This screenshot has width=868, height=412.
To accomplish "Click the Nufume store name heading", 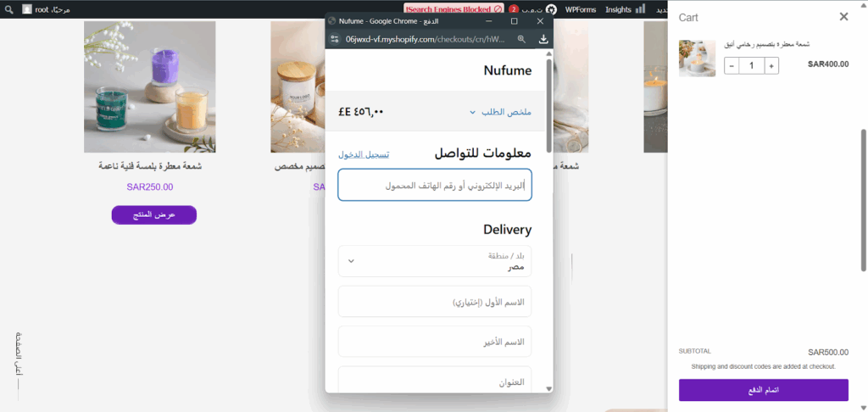I will click(508, 70).
